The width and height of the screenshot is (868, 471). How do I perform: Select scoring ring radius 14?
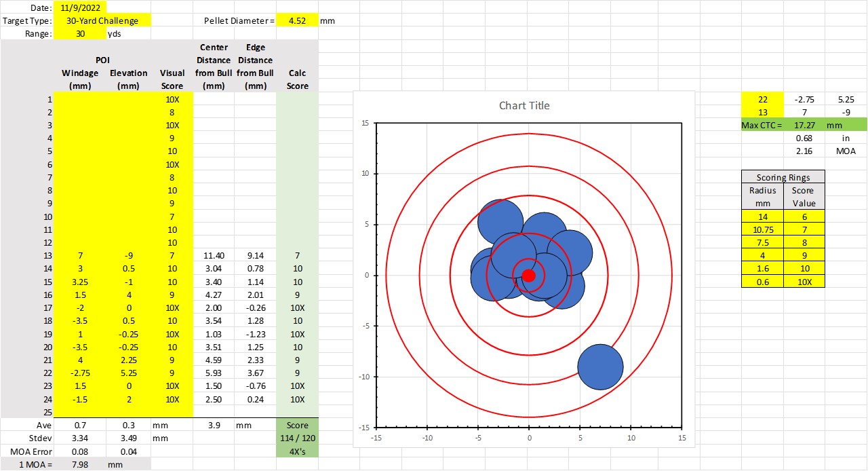point(762,216)
